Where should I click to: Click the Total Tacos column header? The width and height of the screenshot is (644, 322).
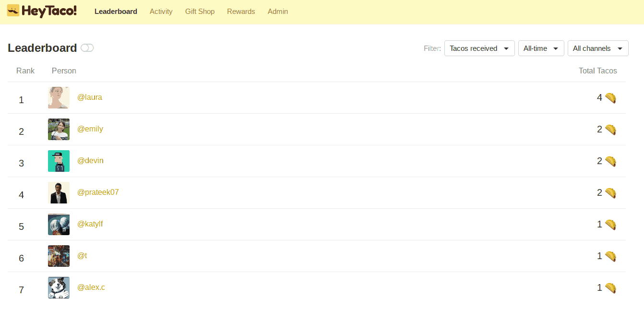(598, 71)
